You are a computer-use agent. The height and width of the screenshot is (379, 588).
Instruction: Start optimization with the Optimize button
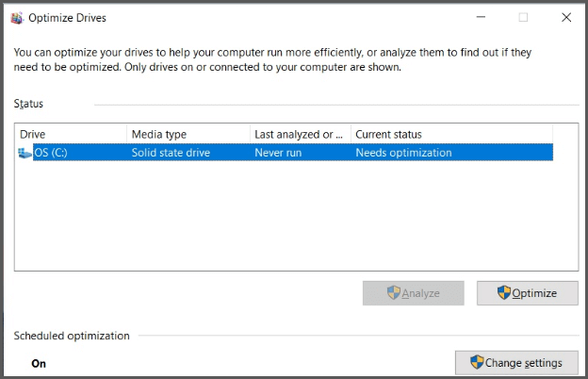(528, 293)
